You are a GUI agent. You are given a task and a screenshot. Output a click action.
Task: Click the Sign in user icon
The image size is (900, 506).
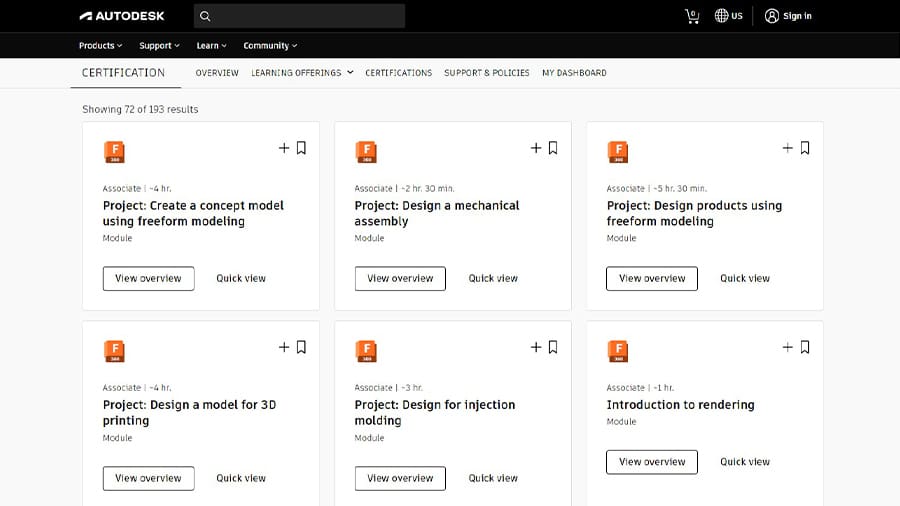pos(771,15)
